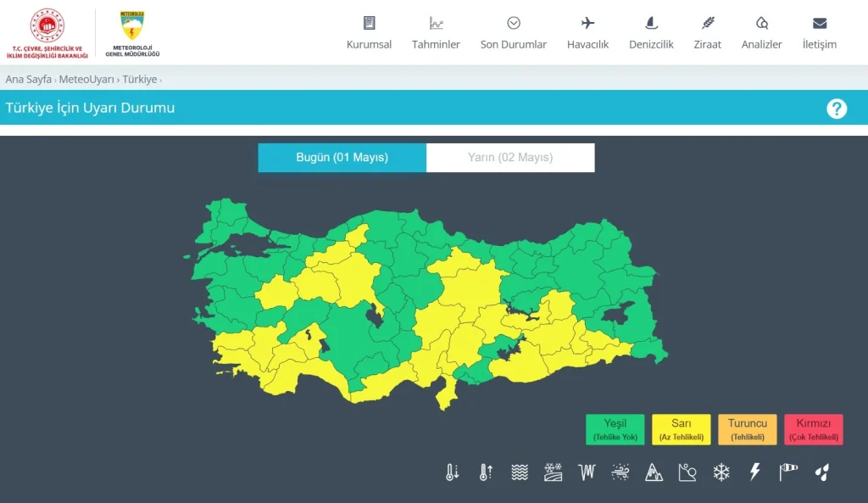Select the dust transport wind icon
This screenshot has width=868, height=503.
pyautogui.click(x=620, y=472)
